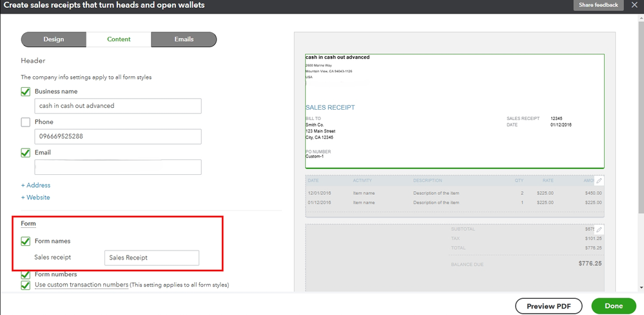Click the SALES RECEIPT title in preview

(x=330, y=107)
